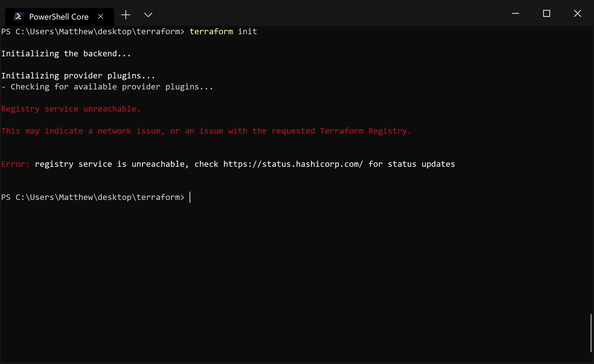The height and width of the screenshot is (364, 594).
Task: Click the red 'Registry service unreachable.' text
Action: 71,109
